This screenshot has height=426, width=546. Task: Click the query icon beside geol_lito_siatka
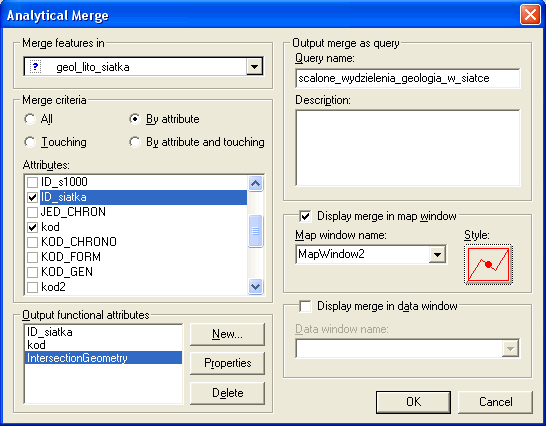click(x=35, y=66)
